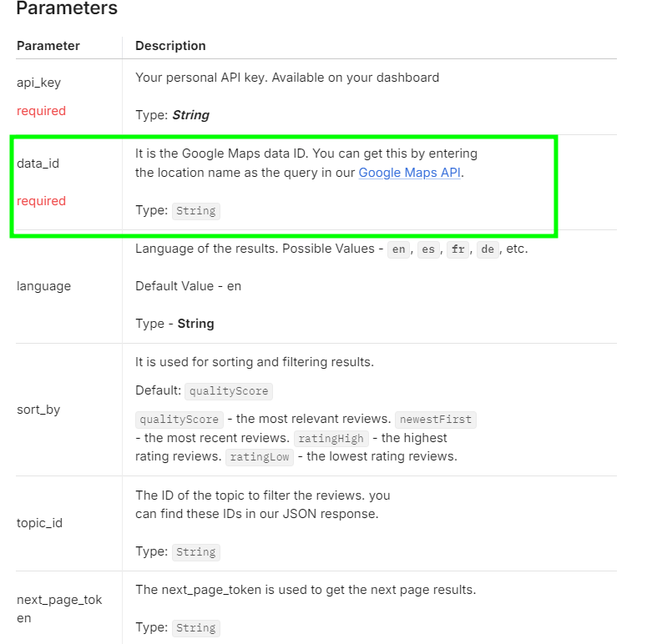Viewport: 652px width, 644px height.
Task: Click the String type badge for data_id
Action: (x=196, y=211)
